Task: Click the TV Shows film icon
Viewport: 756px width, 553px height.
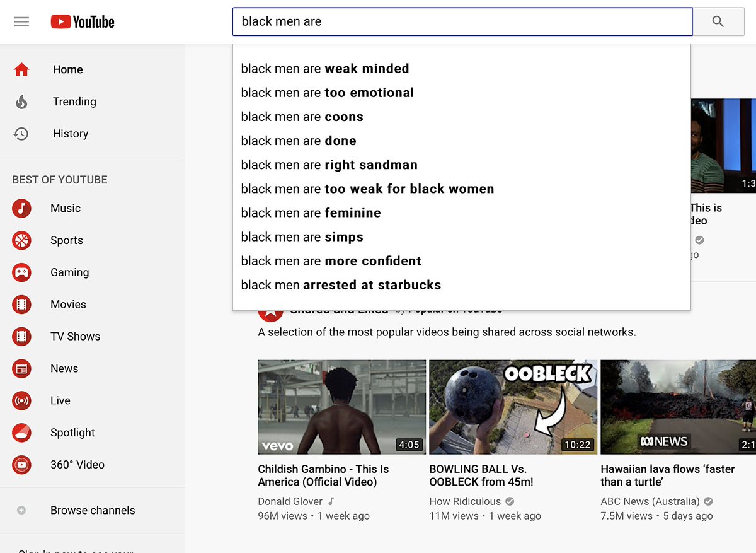Action: click(21, 337)
